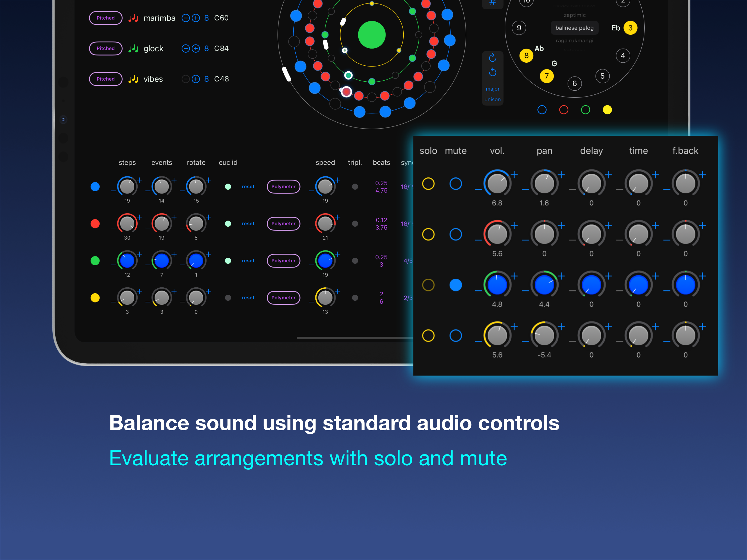747x560 pixels.
Task: Select the red outlined layer circle
Action: tap(564, 110)
